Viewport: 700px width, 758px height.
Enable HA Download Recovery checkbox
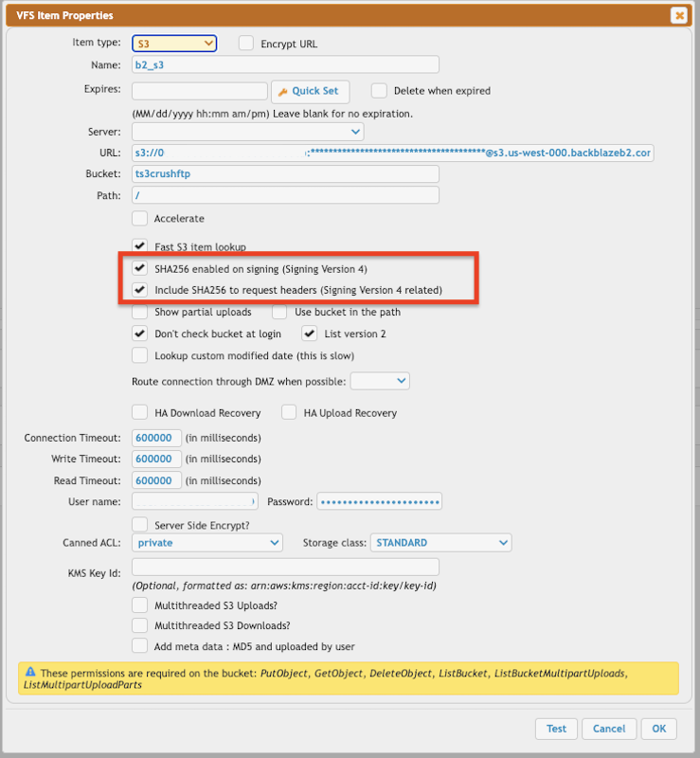click(140, 412)
